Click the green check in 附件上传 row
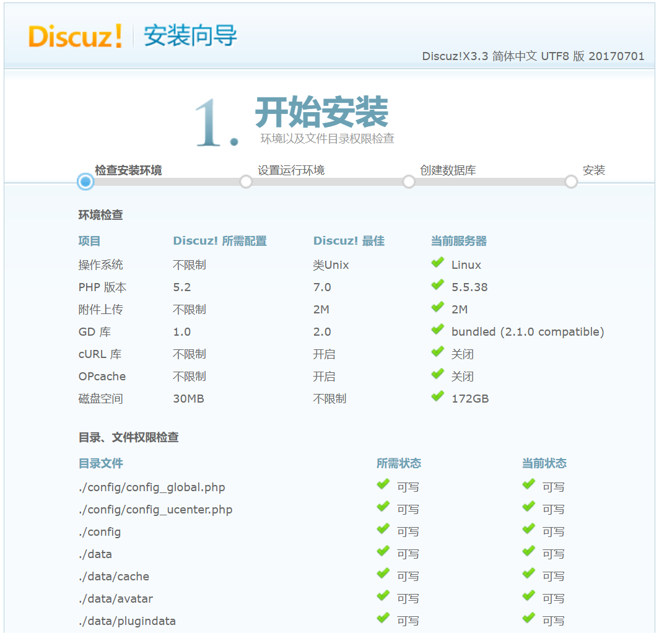The height and width of the screenshot is (633, 672). 437,307
